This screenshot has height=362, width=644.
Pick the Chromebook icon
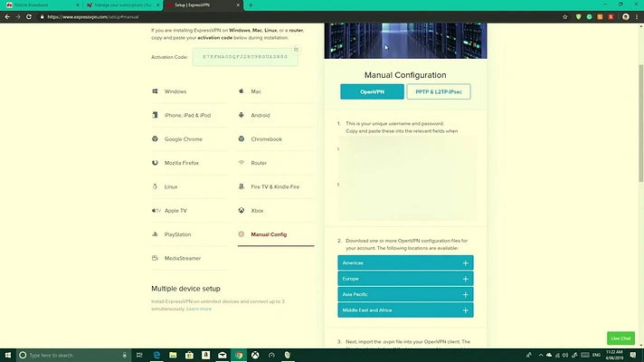pyautogui.click(x=241, y=138)
